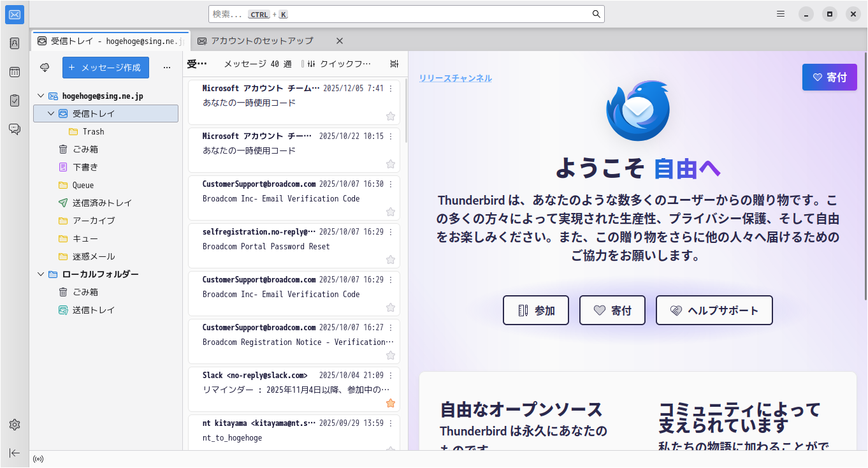Collapse the spaces toolbar
Viewport: 868px width, 468px height.
coord(15,453)
